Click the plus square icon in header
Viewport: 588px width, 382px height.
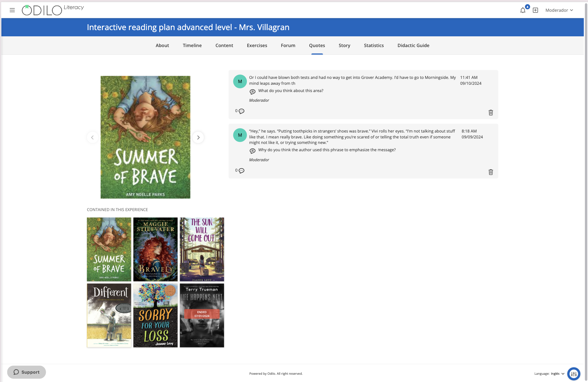[535, 10]
